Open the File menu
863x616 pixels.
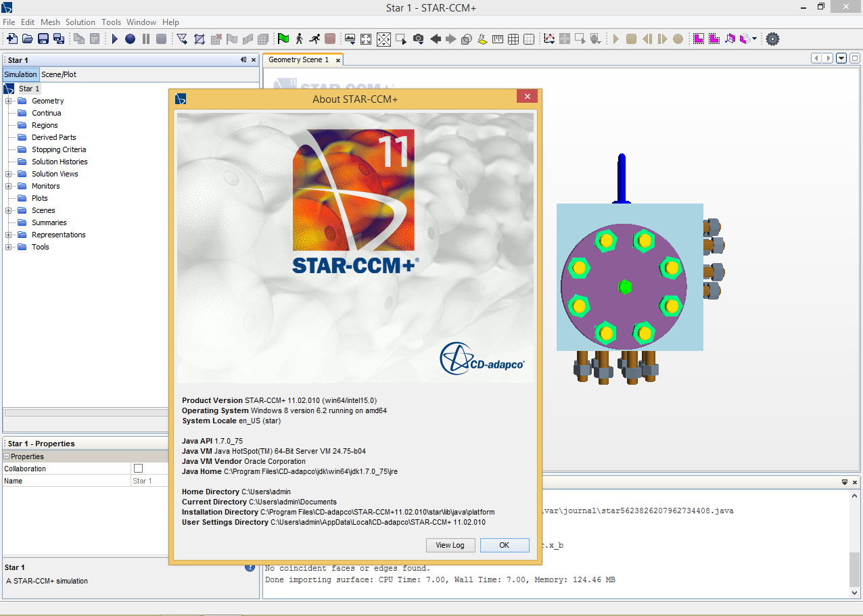point(9,22)
